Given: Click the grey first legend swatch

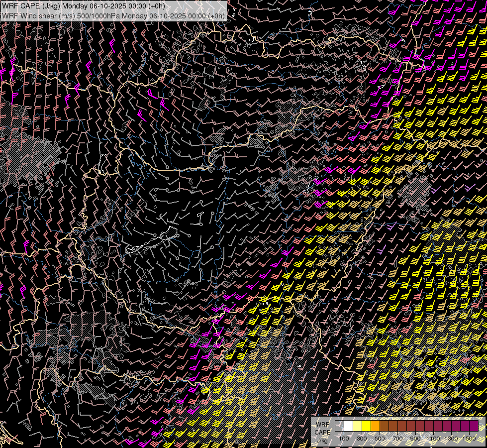Looking at the screenshot, I should pyautogui.click(x=339, y=426).
